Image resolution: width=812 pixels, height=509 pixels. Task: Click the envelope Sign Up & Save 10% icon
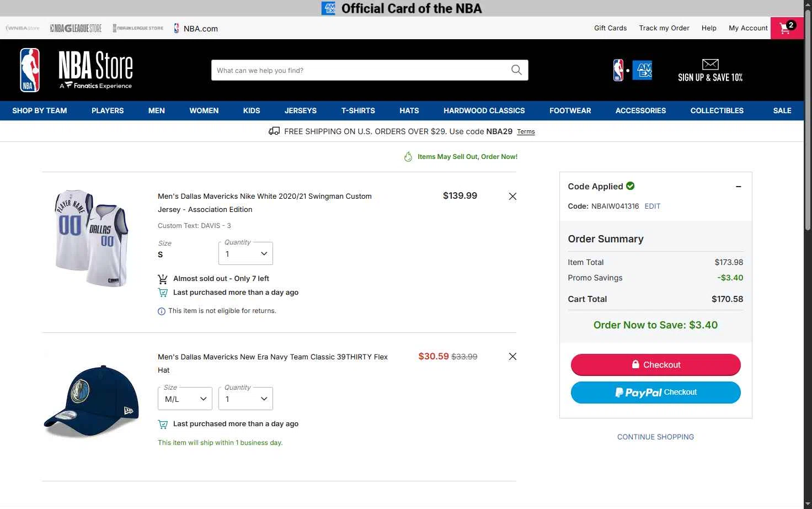[710, 64]
